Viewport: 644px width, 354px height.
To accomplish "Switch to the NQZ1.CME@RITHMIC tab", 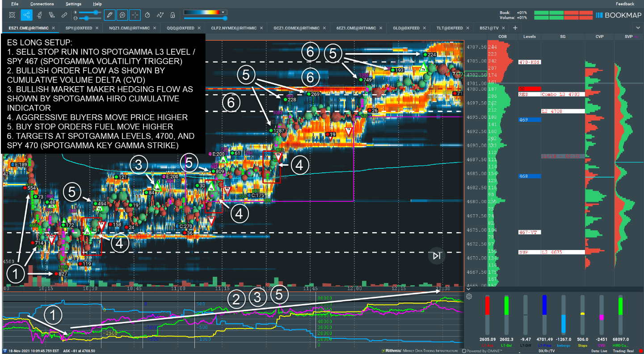I will (x=129, y=28).
